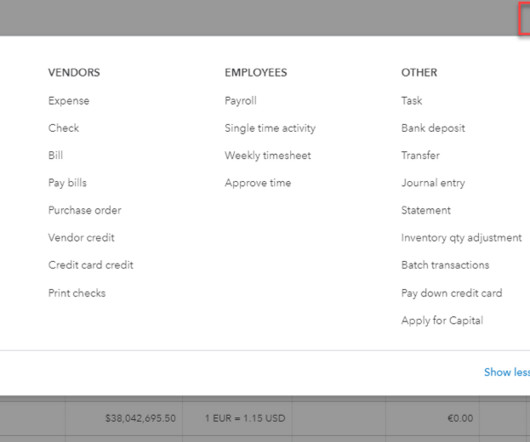
Task: Choose Journal entry
Action: pos(433,183)
